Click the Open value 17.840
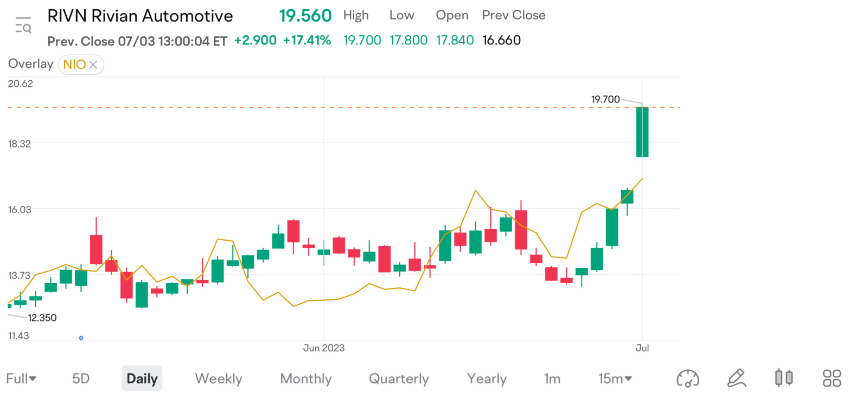The width and height of the screenshot is (868, 405). tap(455, 40)
